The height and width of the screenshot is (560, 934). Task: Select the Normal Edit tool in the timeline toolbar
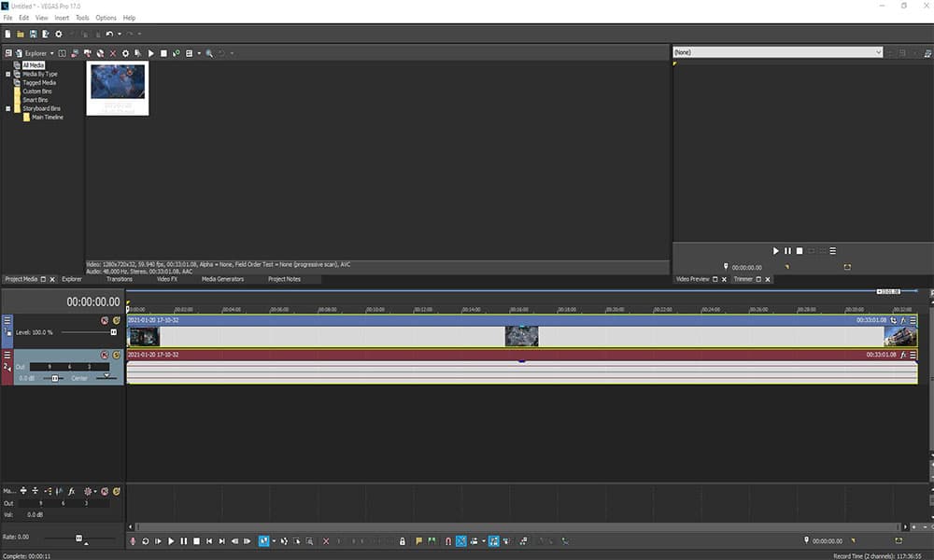264,541
